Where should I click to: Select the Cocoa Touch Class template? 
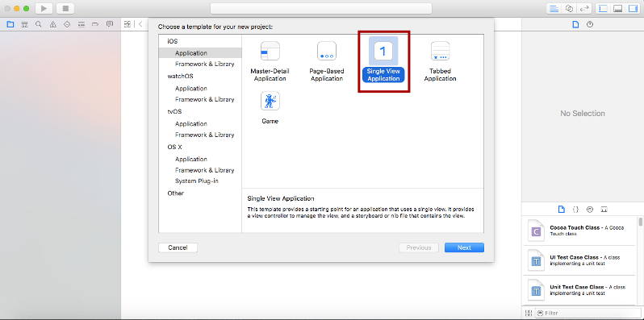pos(579,231)
